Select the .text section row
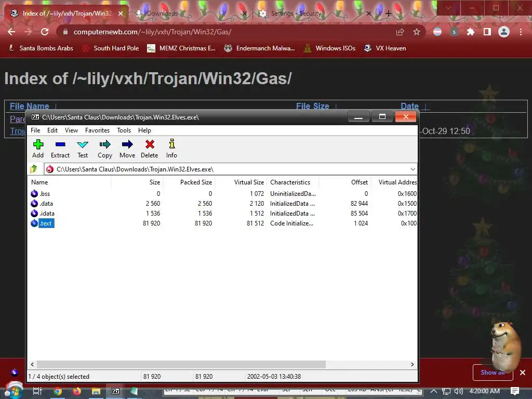Image resolution: width=532 pixels, height=399 pixels. tap(222, 223)
